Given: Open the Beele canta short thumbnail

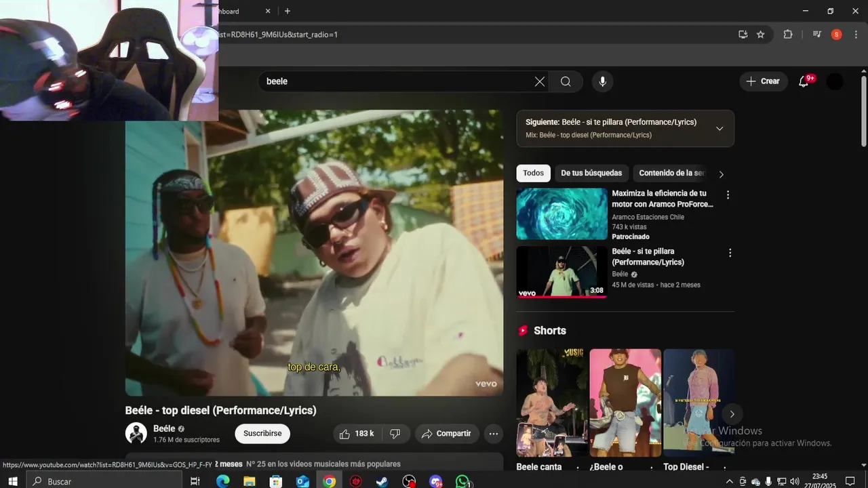Looking at the screenshot, I should point(552,403).
